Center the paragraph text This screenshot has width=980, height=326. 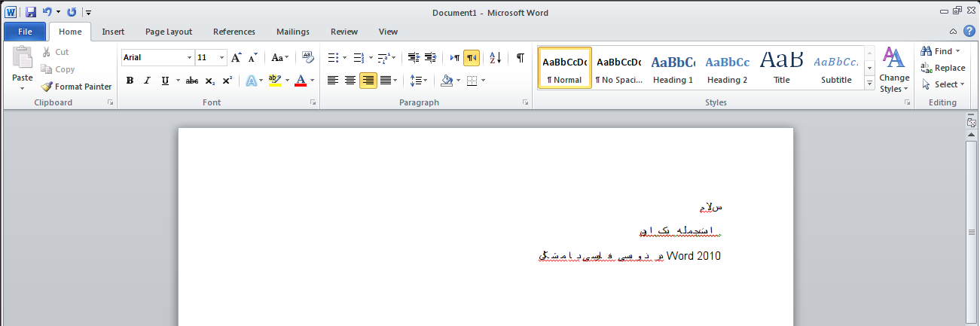[350, 81]
